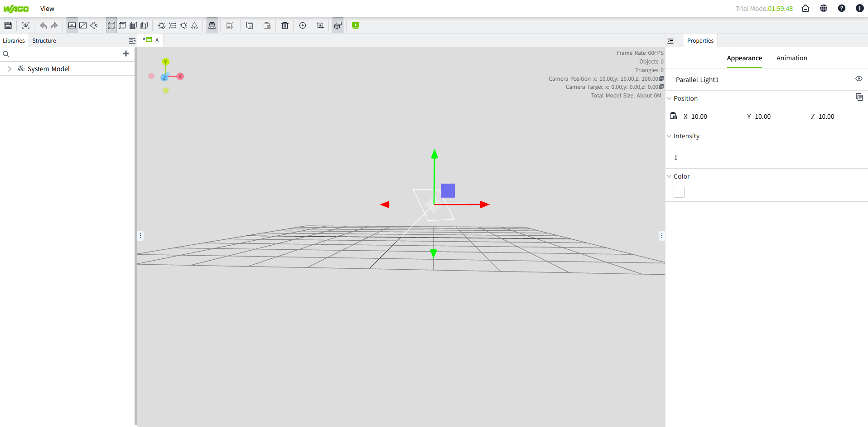
Task: Open the white light color swatch
Action: pos(679,192)
